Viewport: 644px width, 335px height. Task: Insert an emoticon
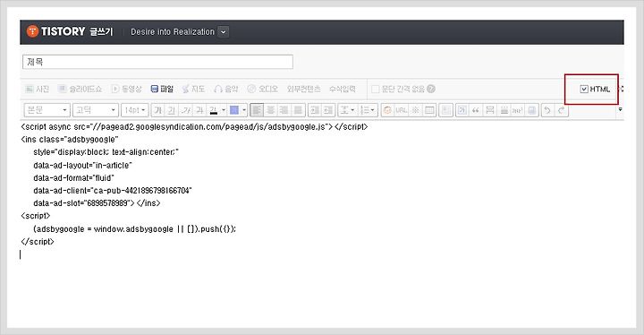coord(387,110)
